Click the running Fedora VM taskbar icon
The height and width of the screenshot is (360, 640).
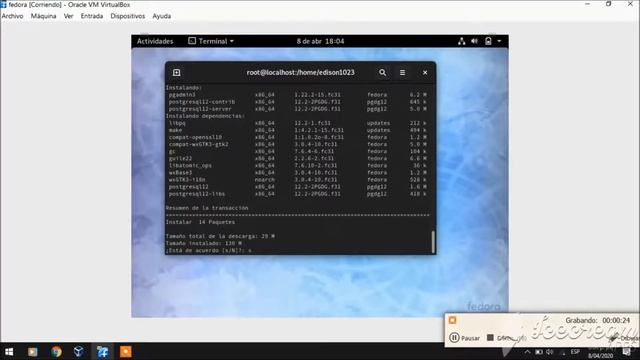pos(102,352)
